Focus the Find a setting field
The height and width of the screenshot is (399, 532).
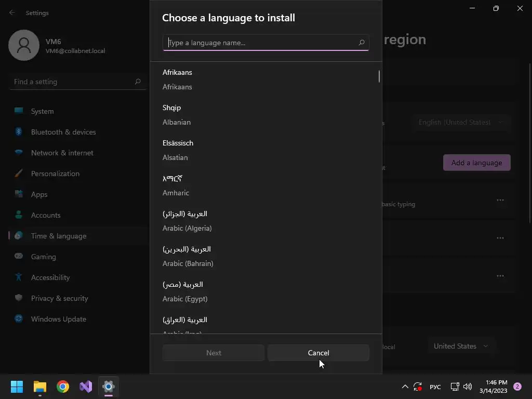point(78,82)
